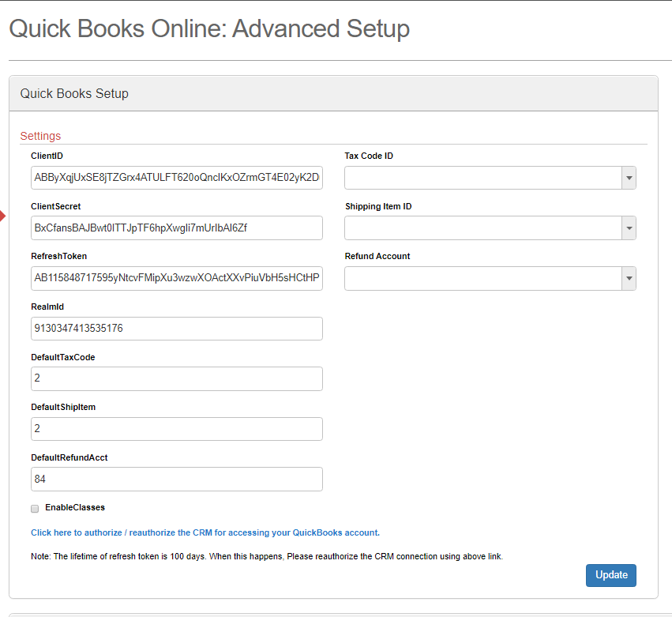Select the DefaultRefundAcct field
This screenshot has height=617, width=672.
point(177,479)
